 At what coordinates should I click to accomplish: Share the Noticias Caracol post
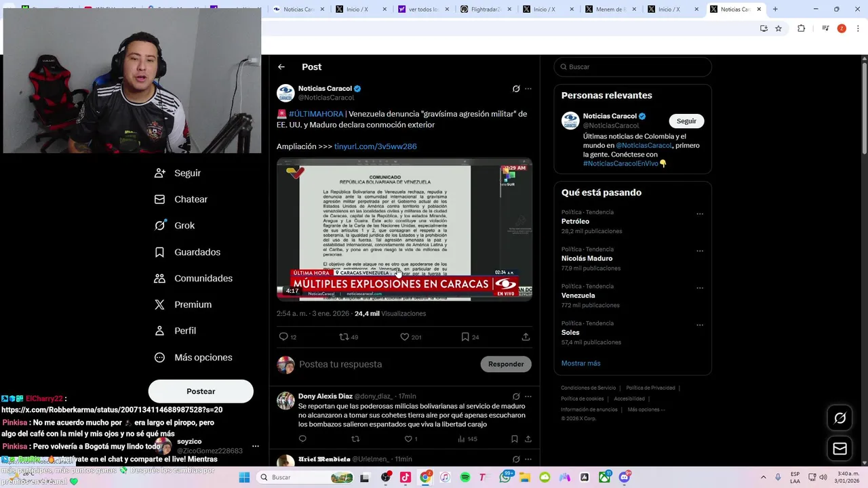pos(526,337)
